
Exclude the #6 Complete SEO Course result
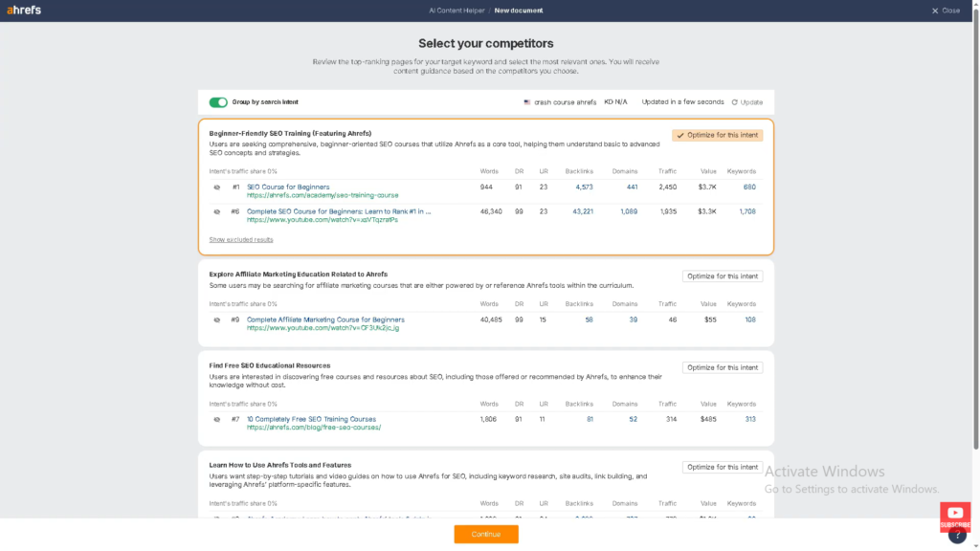click(217, 212)
